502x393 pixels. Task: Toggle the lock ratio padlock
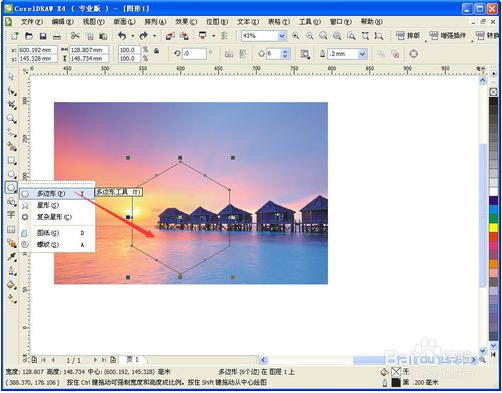coord(156,51)
